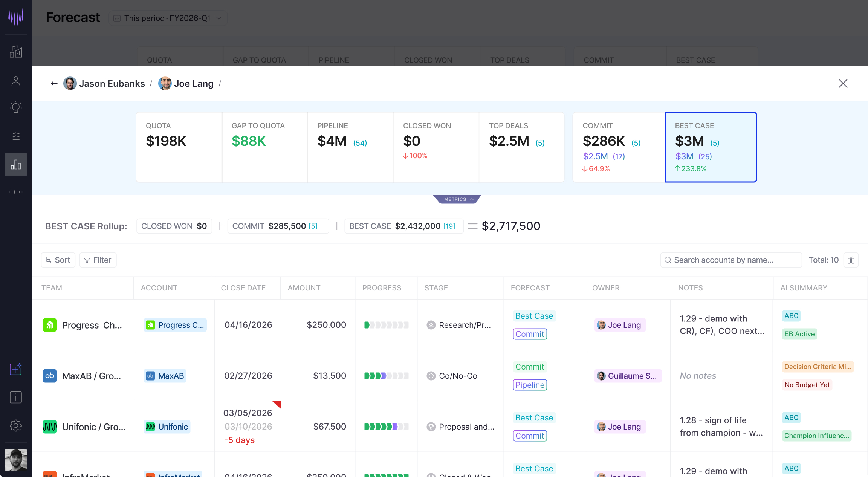This screenshot has height=477, width=868.
Task: Click the Search accounts by name field
Action: pyautogui.click(x=730, y=260)
